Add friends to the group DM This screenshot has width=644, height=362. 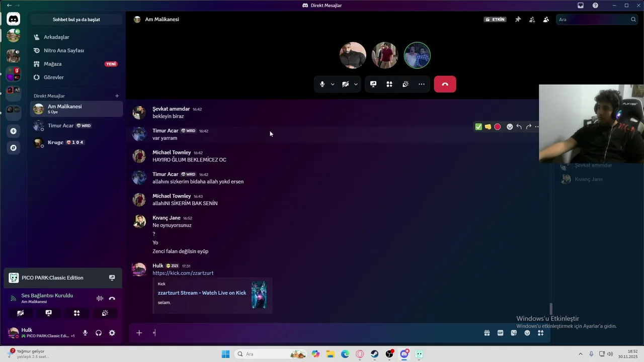(x=532, y=20)
